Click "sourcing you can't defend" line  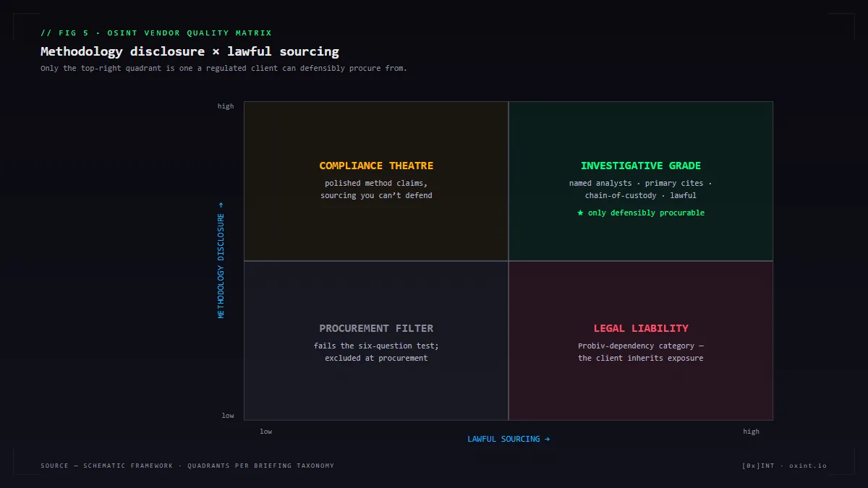click(376, 196)
